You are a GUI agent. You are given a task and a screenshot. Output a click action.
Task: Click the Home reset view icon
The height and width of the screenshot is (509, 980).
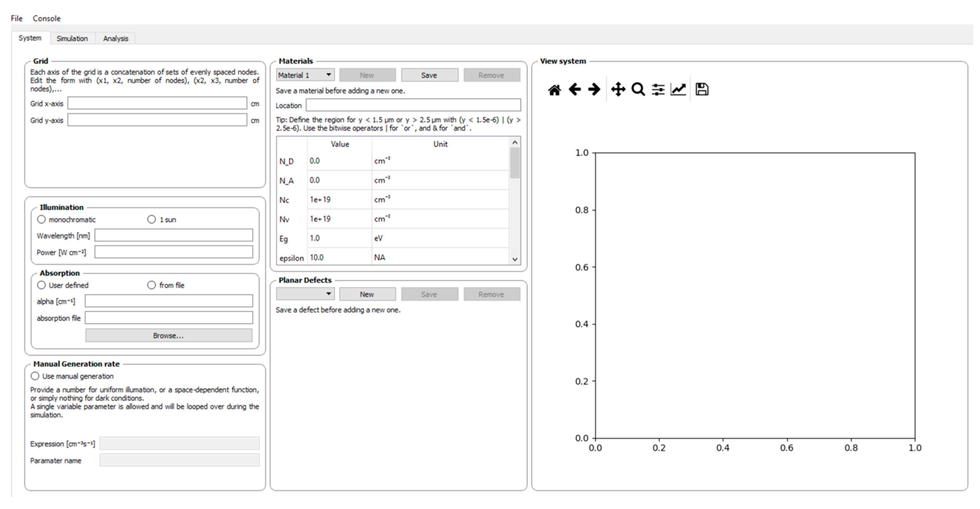[554, 90]
